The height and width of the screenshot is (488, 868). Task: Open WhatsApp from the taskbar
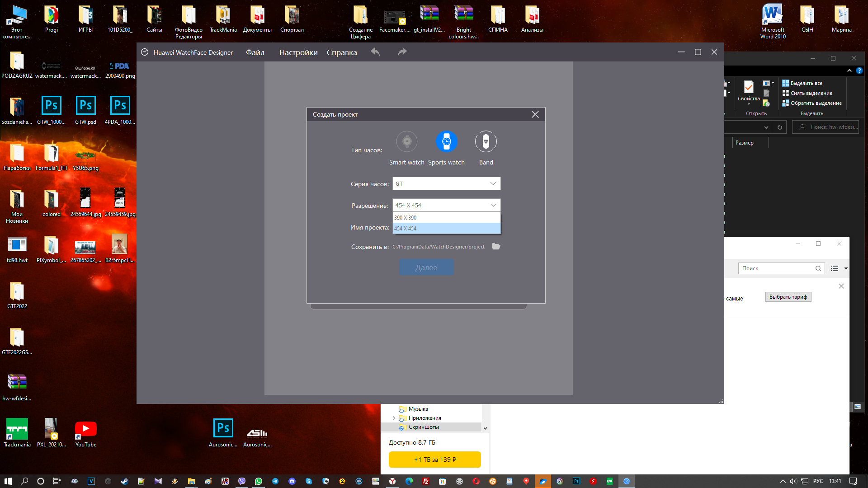click(259, 481)
